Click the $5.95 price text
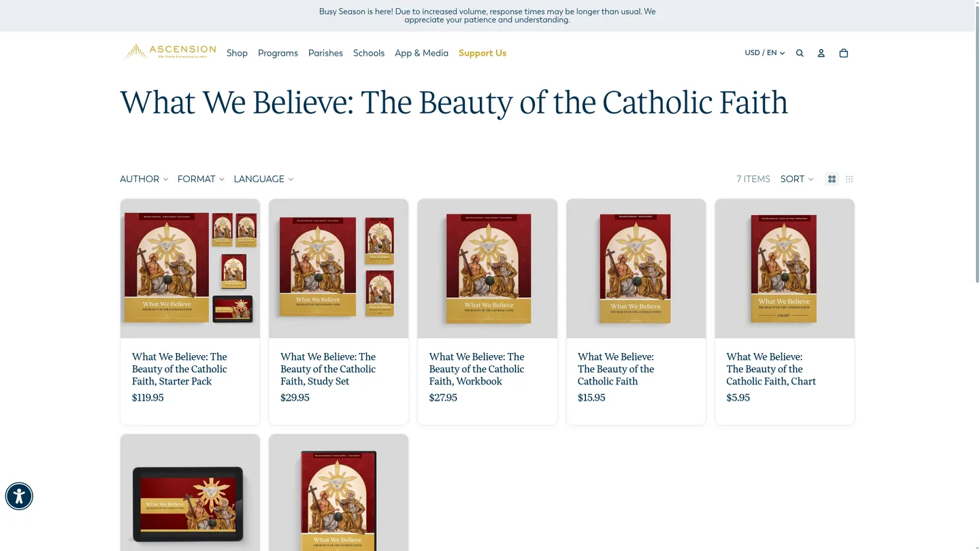 tap(738, 398)
